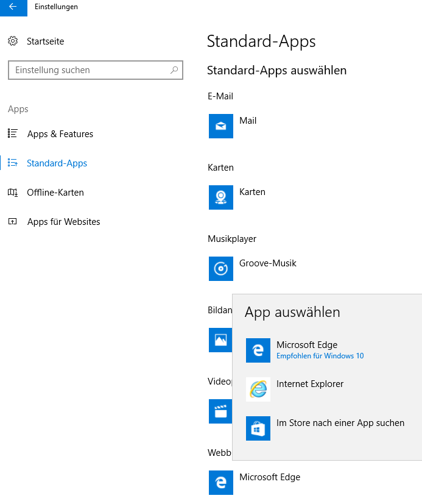Image resolution: width=422 pixels, height=504 pixels.
Task: Change default E-Mail app Mail
Action: pos(248,121)
